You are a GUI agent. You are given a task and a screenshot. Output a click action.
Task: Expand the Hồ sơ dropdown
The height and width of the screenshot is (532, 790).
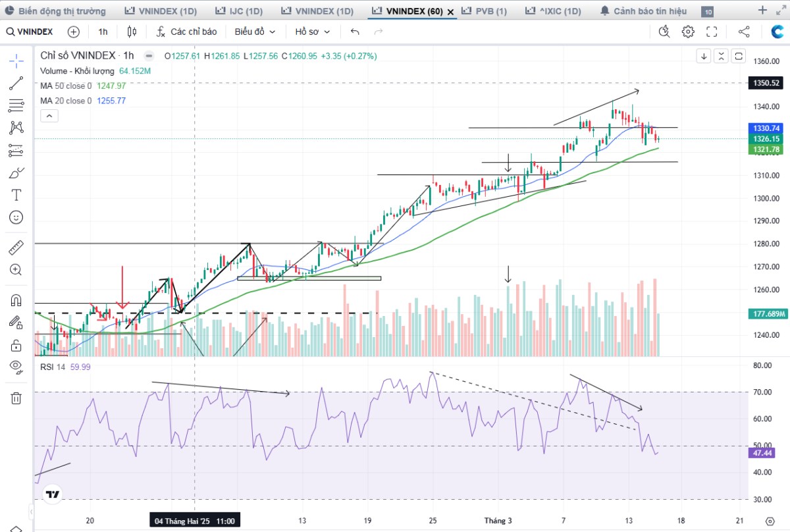(x=313, y=32)
